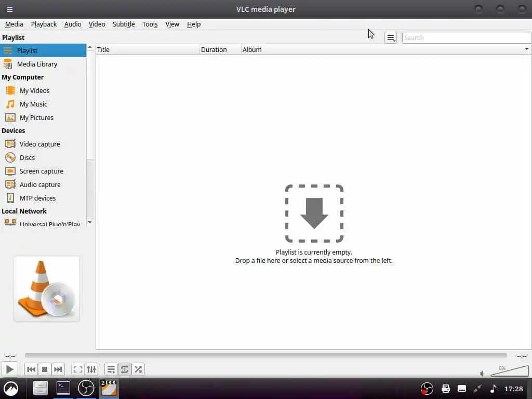Screen dimensions: 532x399
Task: Open the Media menu
Action: point(14,24)
